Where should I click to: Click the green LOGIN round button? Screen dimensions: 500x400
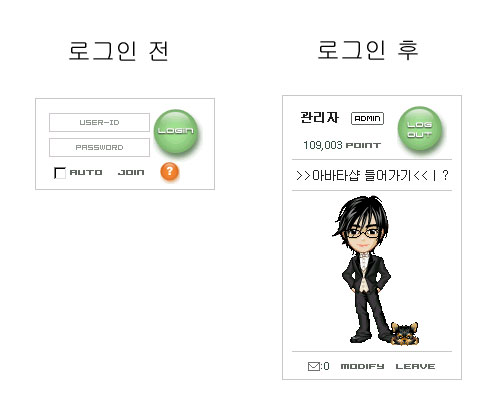(x=176, y=131)
